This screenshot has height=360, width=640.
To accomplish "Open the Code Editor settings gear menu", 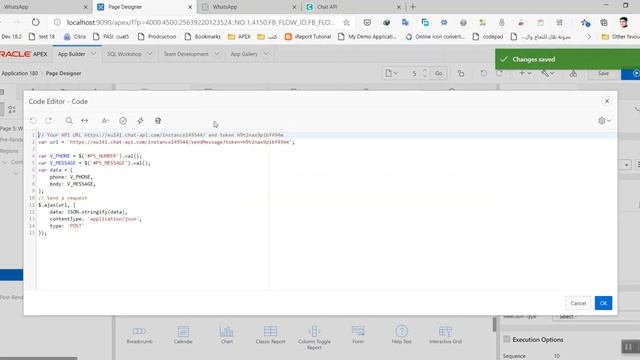I will pyautogui.click(x=604, y=120).
